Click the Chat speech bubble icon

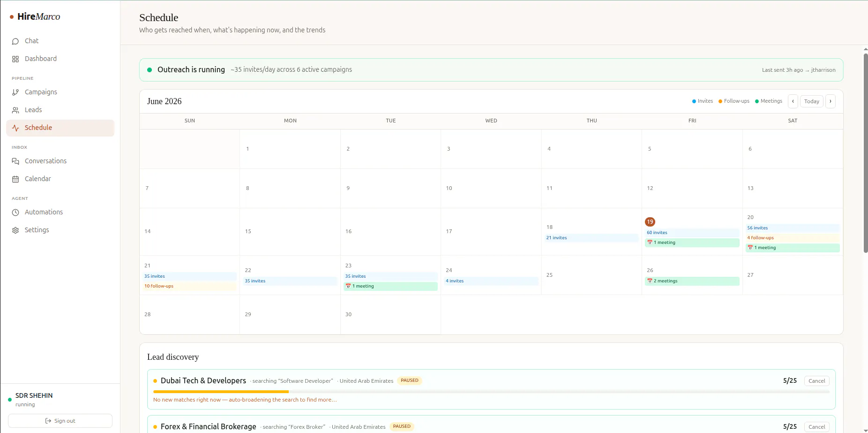pos(15,41)
